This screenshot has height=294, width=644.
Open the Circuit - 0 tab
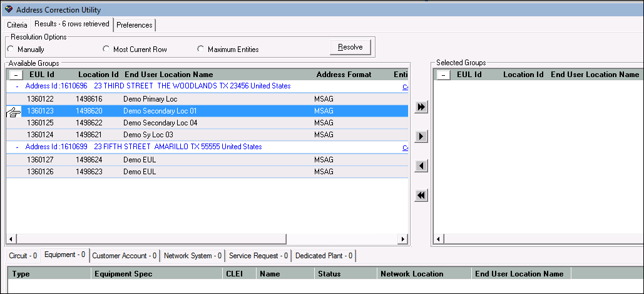click(23, 256)
